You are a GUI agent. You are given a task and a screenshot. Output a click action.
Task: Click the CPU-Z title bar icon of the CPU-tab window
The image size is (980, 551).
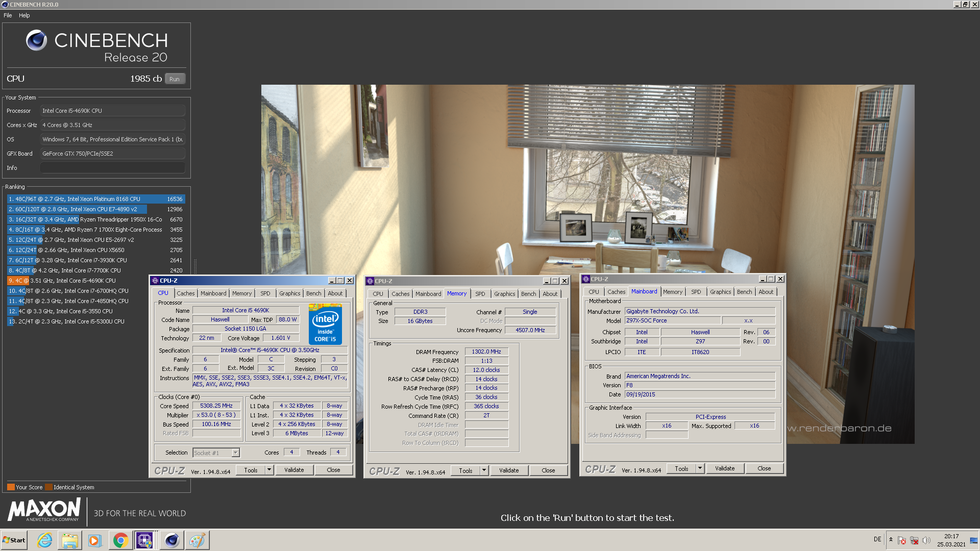(155, 281)
